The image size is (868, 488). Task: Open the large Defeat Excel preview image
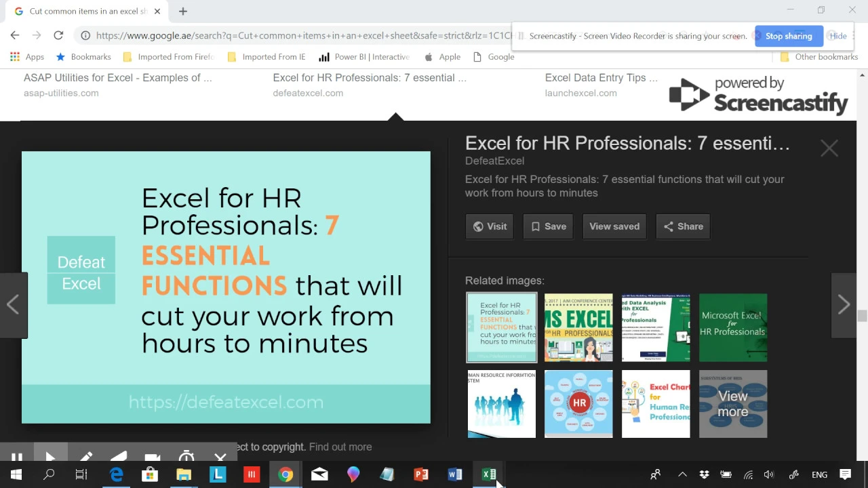[226, 287]
